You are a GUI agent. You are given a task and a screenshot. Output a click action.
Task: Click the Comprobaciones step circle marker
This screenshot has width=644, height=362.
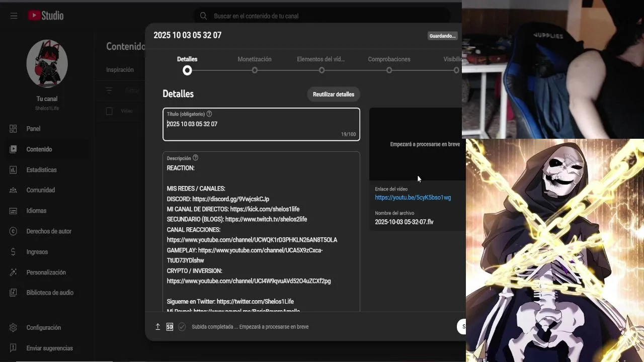coord(389,70)
